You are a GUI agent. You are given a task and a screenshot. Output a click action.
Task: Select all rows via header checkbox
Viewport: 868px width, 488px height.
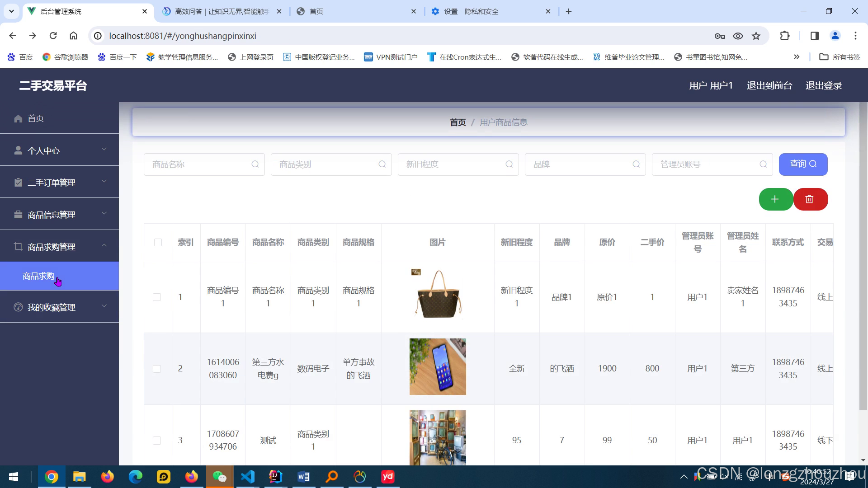(x=158, y=243)
